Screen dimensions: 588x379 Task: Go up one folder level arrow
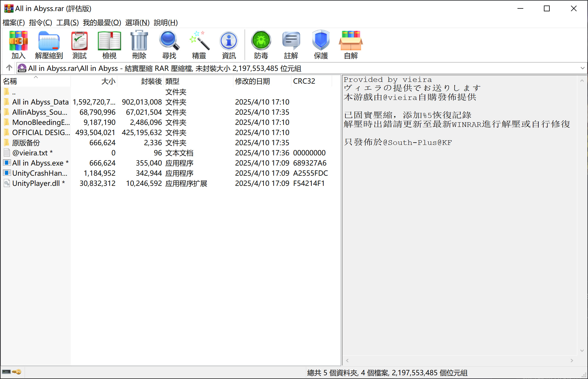coord(9,68)
